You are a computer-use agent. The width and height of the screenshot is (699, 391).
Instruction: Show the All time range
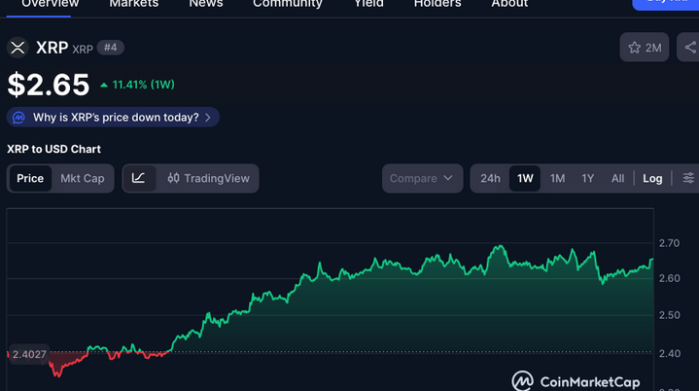point(617,178)
